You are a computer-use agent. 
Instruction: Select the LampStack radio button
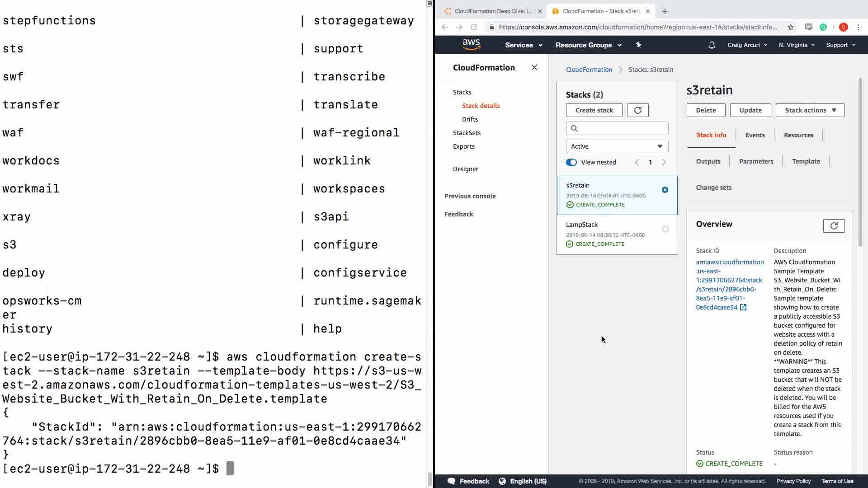point(665,229)
